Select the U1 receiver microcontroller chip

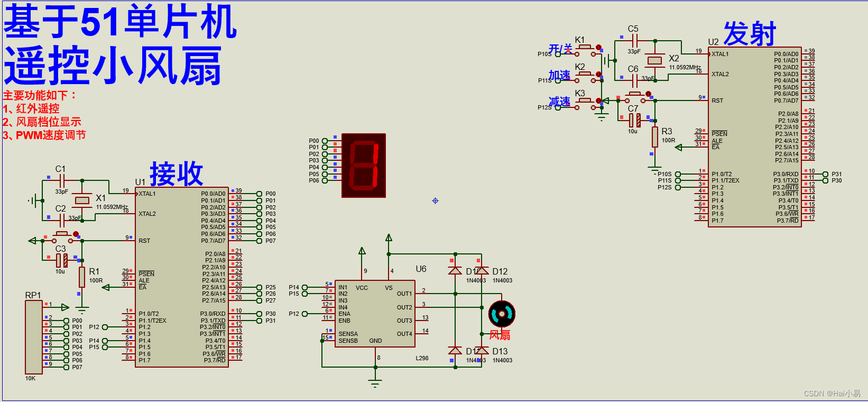pyautogui.click(x=182, y=277)
